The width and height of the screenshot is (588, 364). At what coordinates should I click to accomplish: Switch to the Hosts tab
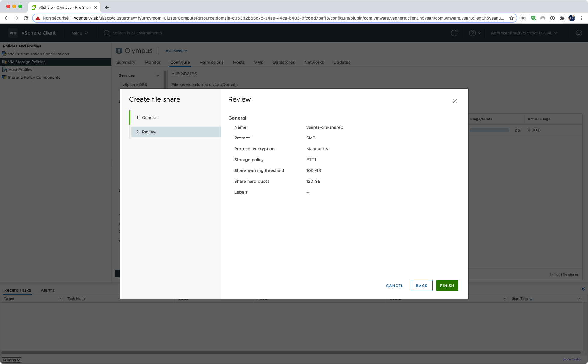pyautogui.click(x=239, y=62)
